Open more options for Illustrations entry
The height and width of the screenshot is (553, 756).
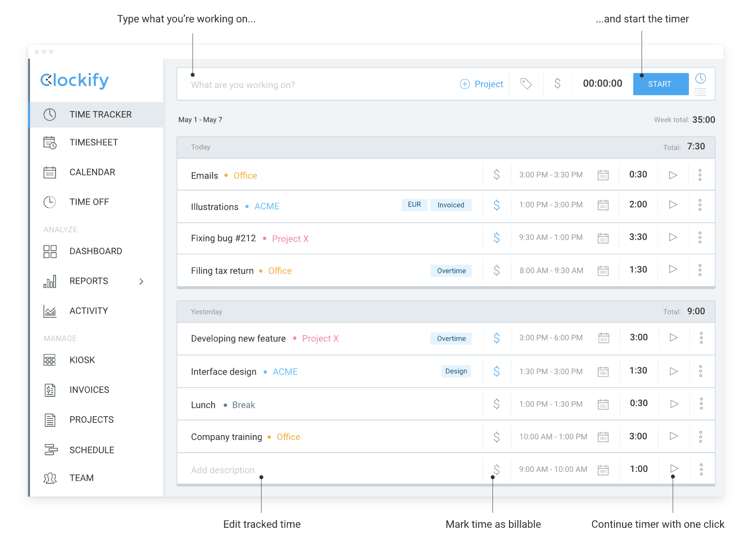(700, 205)
